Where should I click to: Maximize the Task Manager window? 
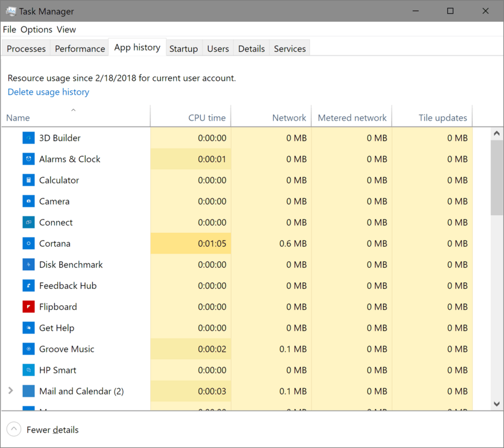click(x=450, y=11)
